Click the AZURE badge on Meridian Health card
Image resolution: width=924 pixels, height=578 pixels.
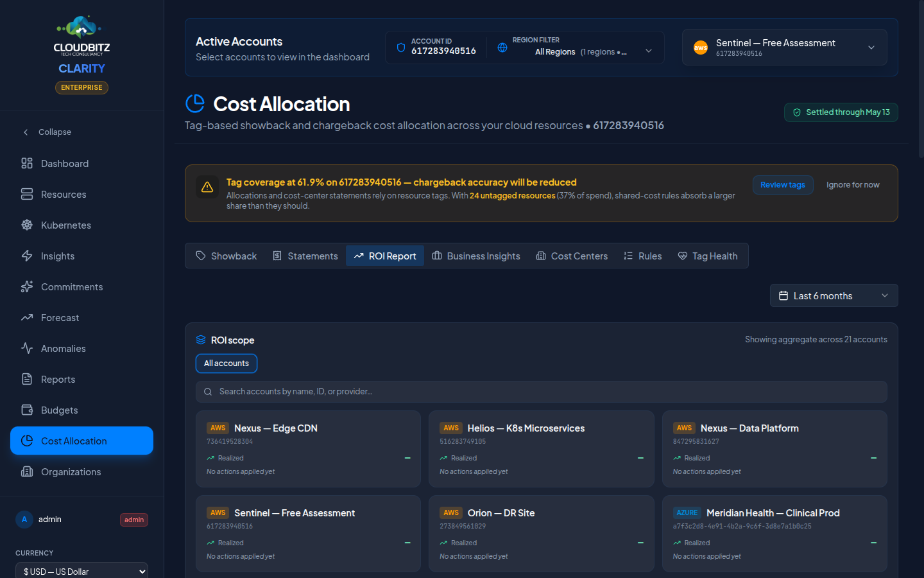pos(687,512)
